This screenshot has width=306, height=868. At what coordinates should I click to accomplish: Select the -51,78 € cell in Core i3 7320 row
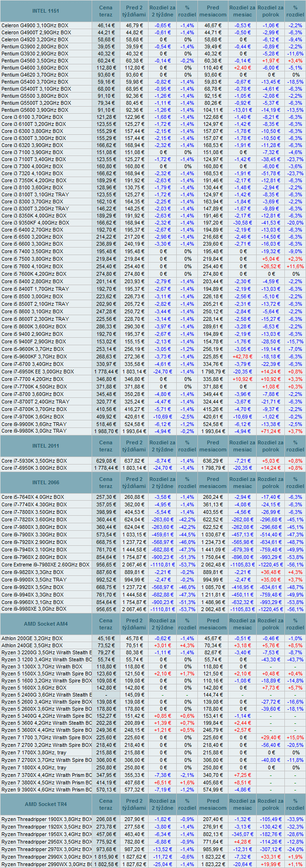[x=271, y=173]
